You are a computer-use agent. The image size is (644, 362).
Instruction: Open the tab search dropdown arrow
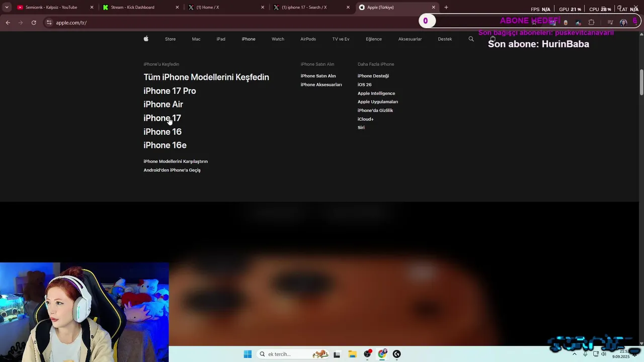(7, 8)
